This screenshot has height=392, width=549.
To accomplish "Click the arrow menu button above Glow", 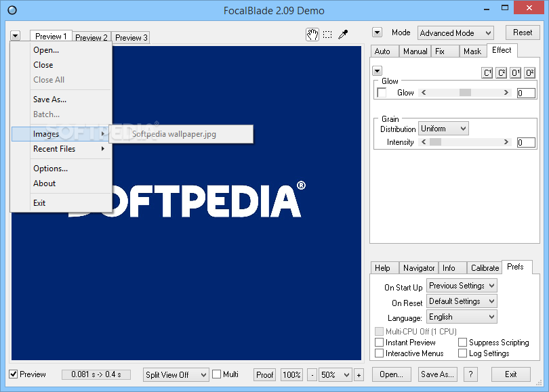I will [x=377, y=71].
